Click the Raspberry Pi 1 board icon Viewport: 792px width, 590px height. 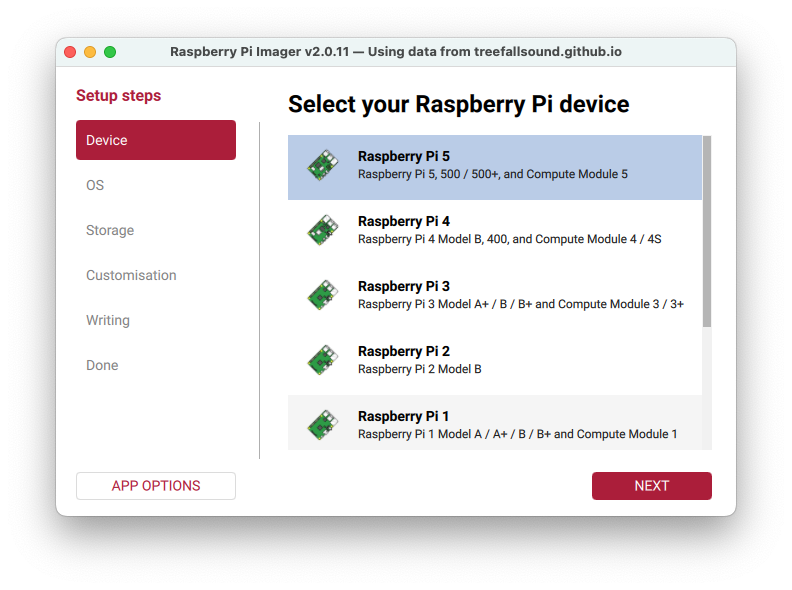coord(323,425)
